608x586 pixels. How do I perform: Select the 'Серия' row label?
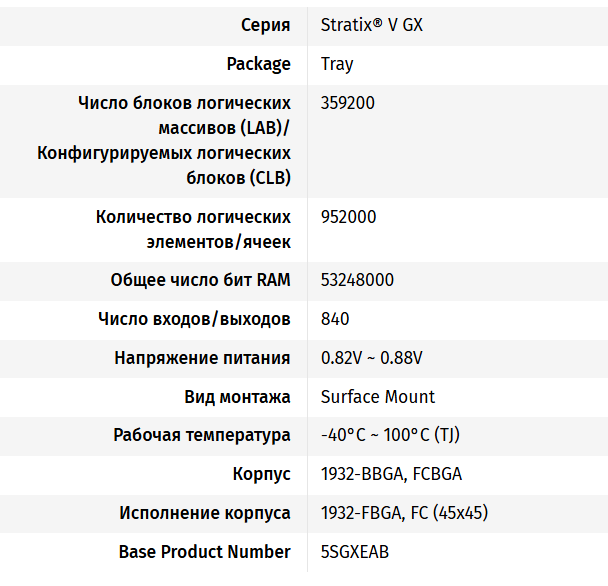pos(266,25)
